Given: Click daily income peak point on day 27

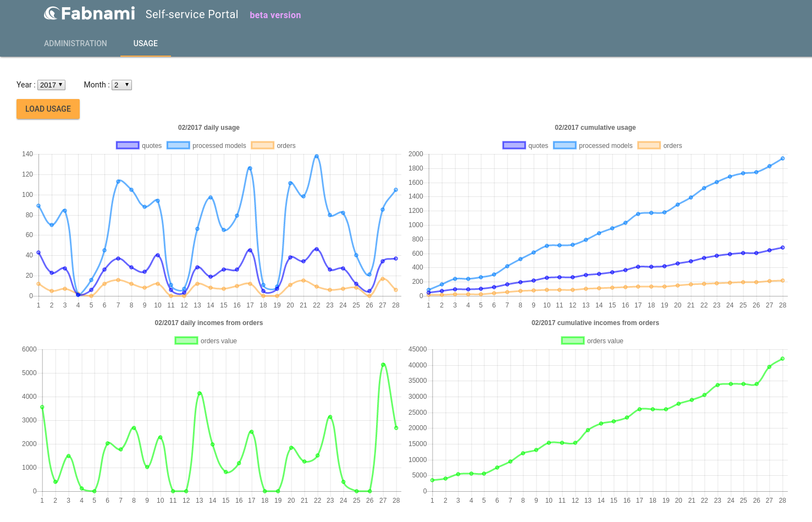Looking at the screenshot, I should (383, 365).
